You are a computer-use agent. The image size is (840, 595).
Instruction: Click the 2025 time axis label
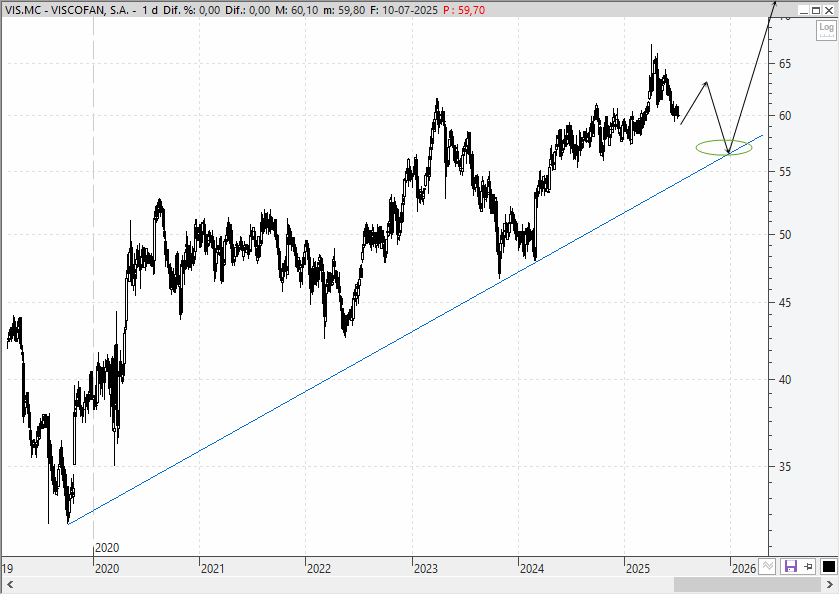tap(638, 568)
